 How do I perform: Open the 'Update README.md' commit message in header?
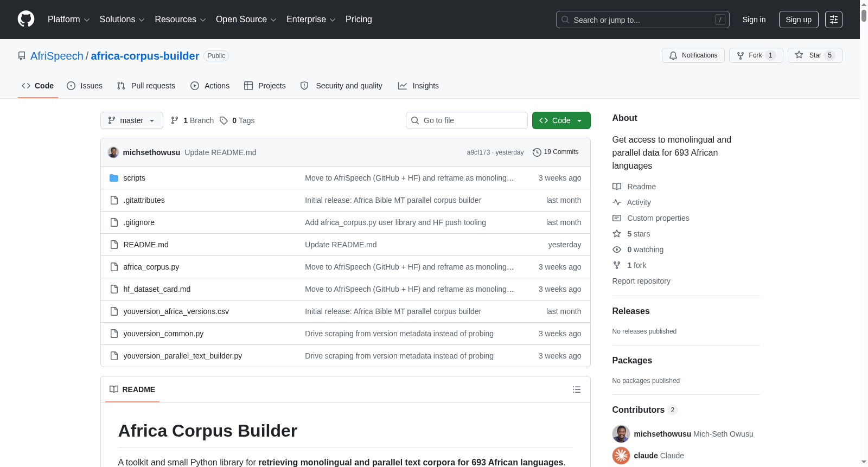(x=220, y=152)
